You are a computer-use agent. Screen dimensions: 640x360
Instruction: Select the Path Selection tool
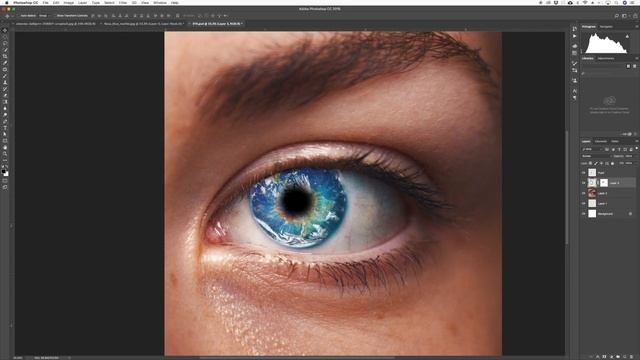coord(5,134)
